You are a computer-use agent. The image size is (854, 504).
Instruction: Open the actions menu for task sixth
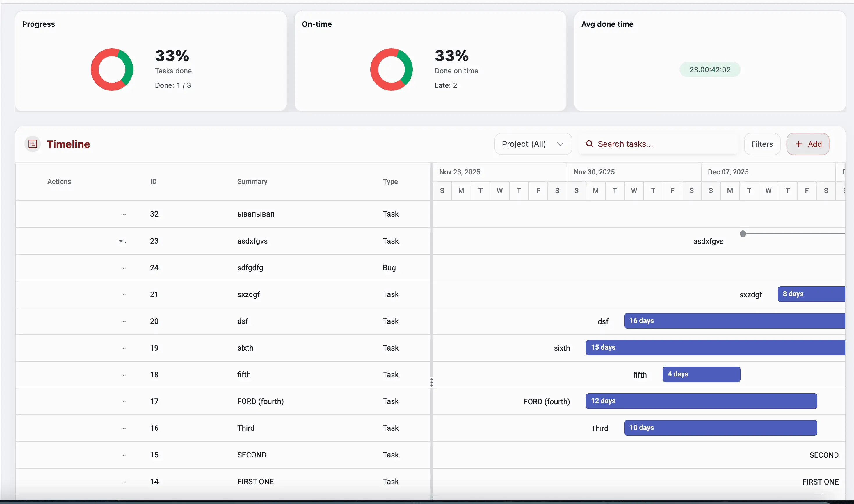[x=123, y=348]
